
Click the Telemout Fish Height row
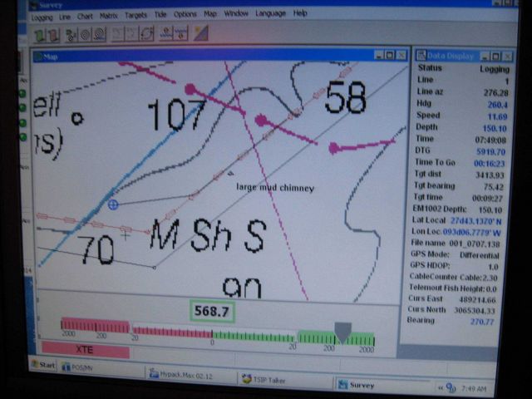452,288
